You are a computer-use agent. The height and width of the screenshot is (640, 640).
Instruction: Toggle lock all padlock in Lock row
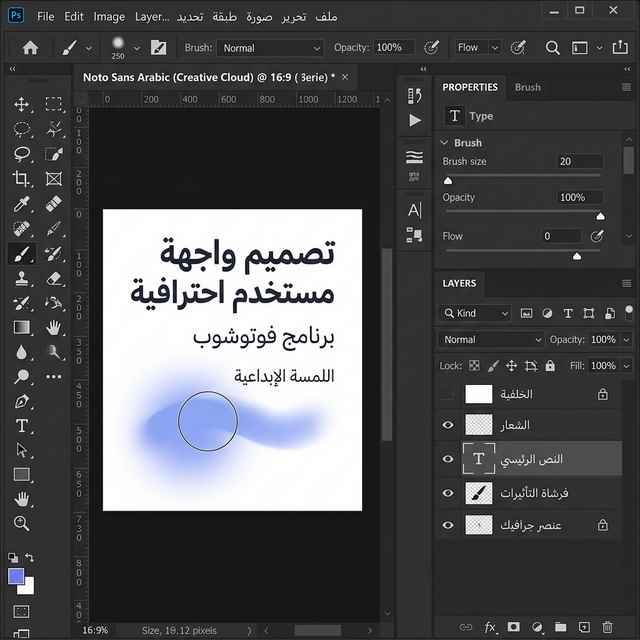tap(550, 365)
